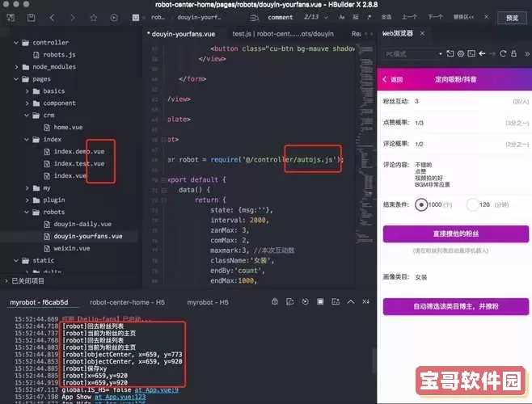Click the browser toolbar overflow chevrons
532x404 pixels.
coord(527,54)
